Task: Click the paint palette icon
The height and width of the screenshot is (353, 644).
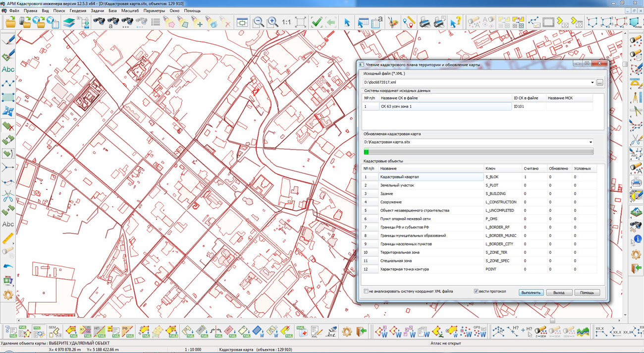Action: pos(392,22)
